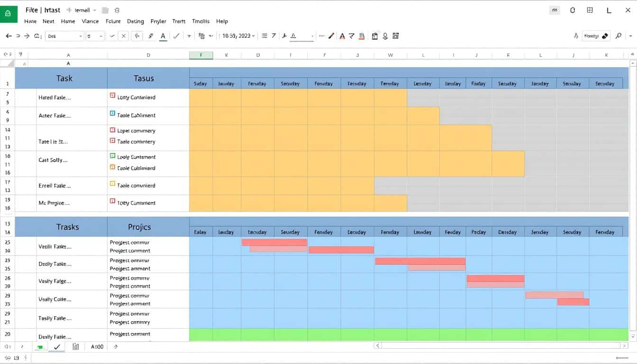
Task: Click the copy format icon
Action: point(201,36)
